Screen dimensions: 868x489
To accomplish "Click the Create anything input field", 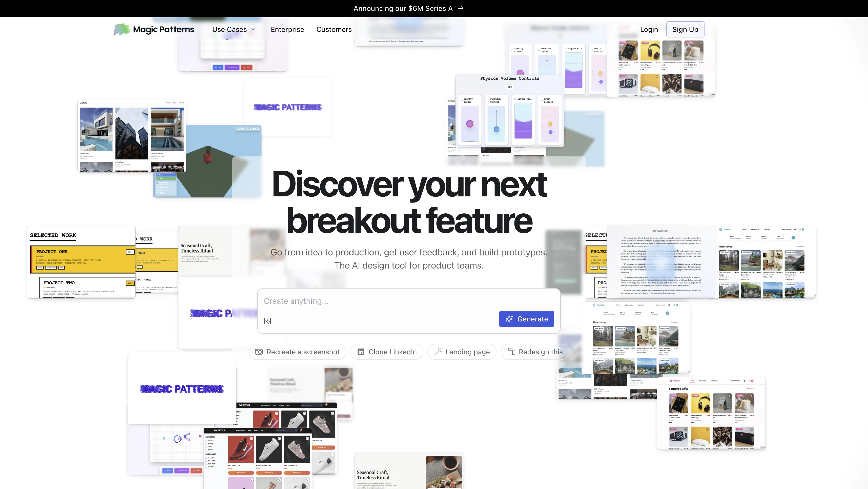I will pos(371,301).
